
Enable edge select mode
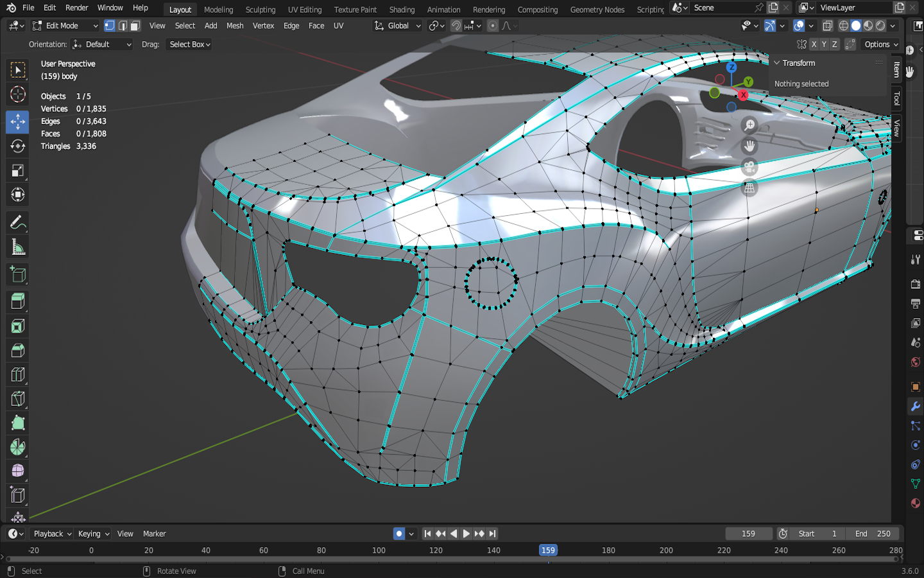point(123,26)
